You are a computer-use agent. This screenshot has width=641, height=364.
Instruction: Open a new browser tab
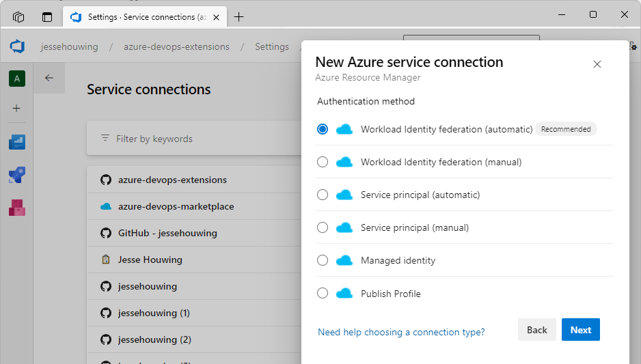click(x=238, y=17)
